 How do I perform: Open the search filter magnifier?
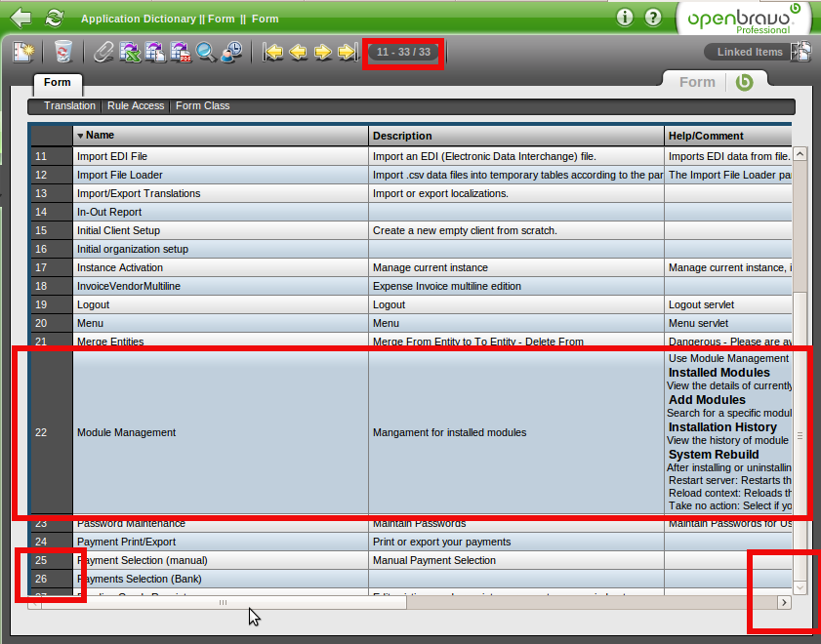tap(206, 52)
